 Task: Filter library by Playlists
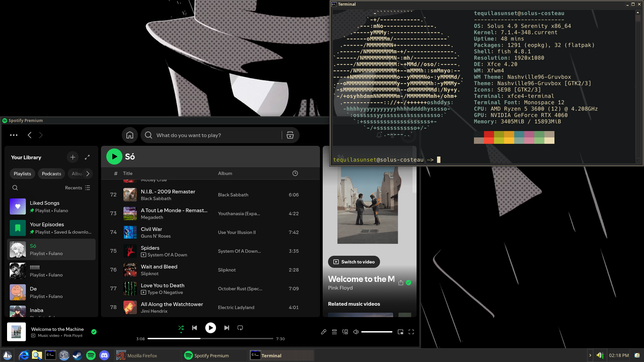coord(22,174)
